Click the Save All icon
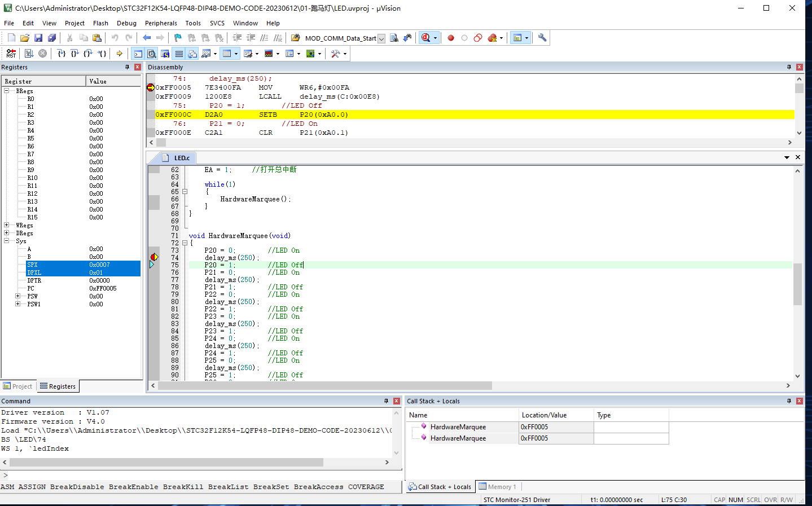The width and height of the screenshot is (812, 506). pos(52,38)
